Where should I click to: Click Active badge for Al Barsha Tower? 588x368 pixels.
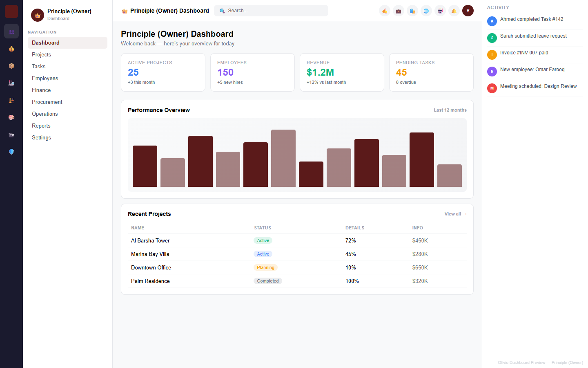click(263, 240)
